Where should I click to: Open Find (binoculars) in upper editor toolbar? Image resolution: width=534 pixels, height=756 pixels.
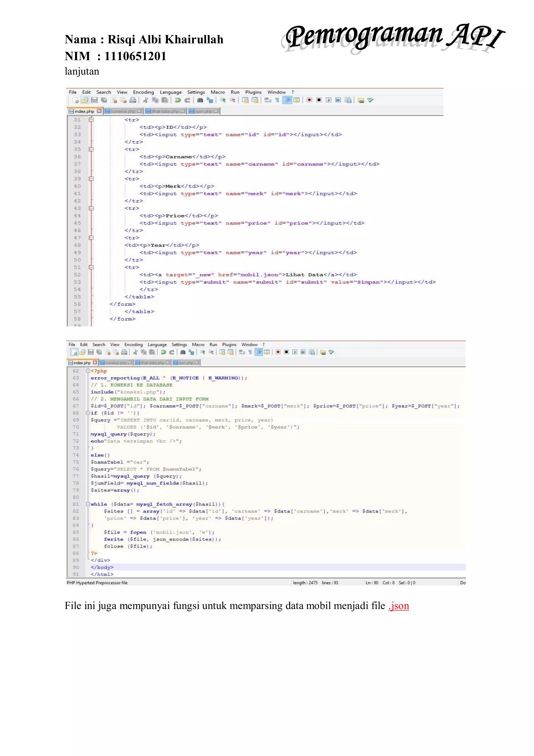click(x=200, y=100)
